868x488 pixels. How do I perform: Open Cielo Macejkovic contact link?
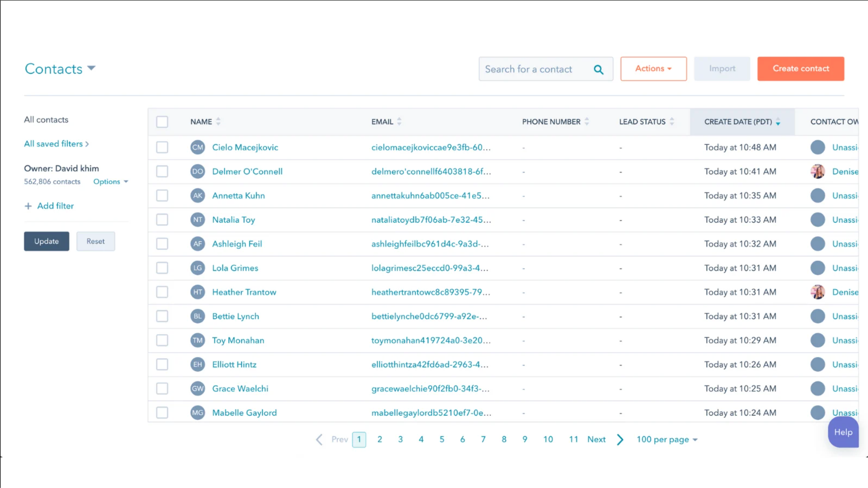(x=245, y=147)
